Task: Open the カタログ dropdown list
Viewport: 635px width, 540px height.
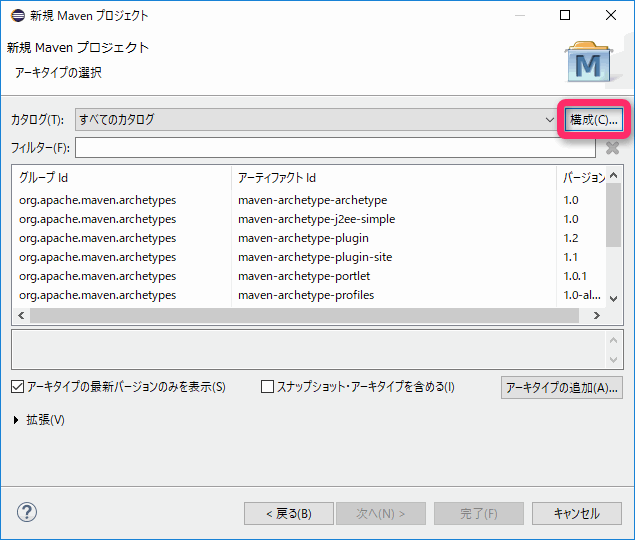Action: (x=315, y=120)
